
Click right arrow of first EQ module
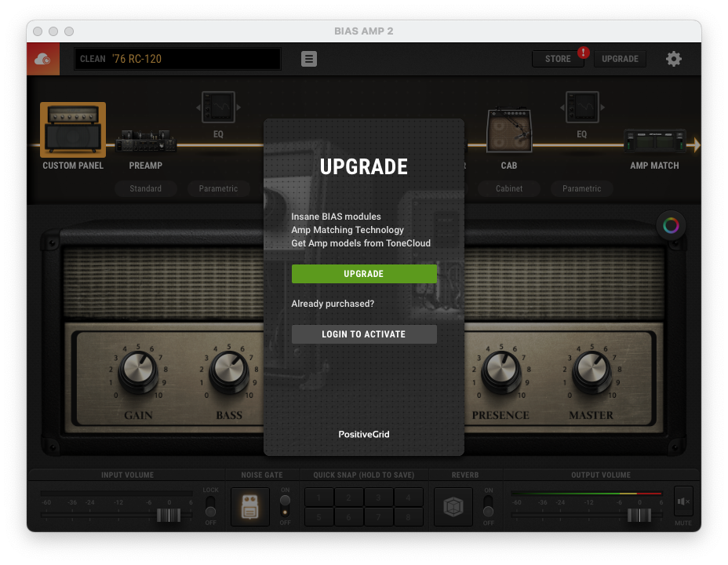click(238, 108)
